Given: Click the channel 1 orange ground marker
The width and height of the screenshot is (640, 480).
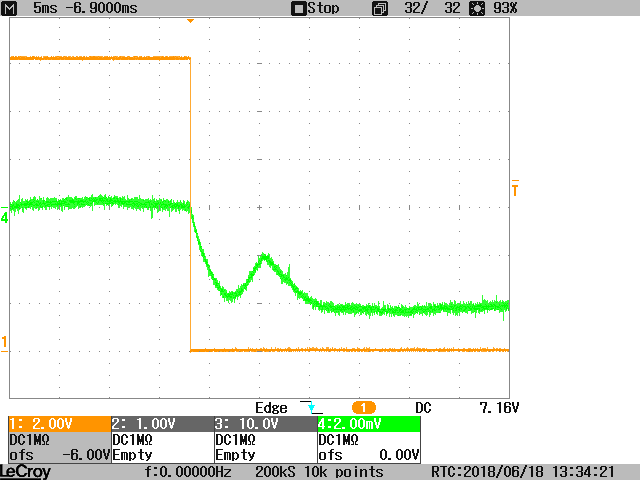Looking at the screenshot, I should click(4, 343).
